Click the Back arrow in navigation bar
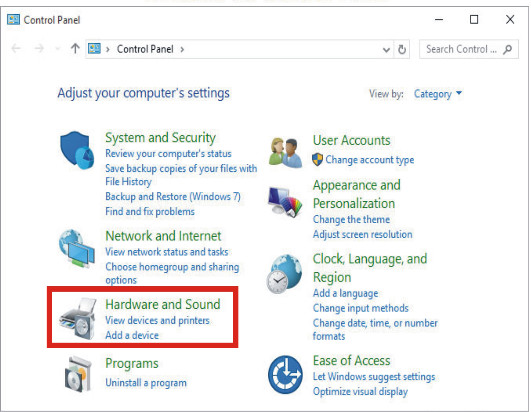Screen dimensions: 532x412 pos(16,48)
